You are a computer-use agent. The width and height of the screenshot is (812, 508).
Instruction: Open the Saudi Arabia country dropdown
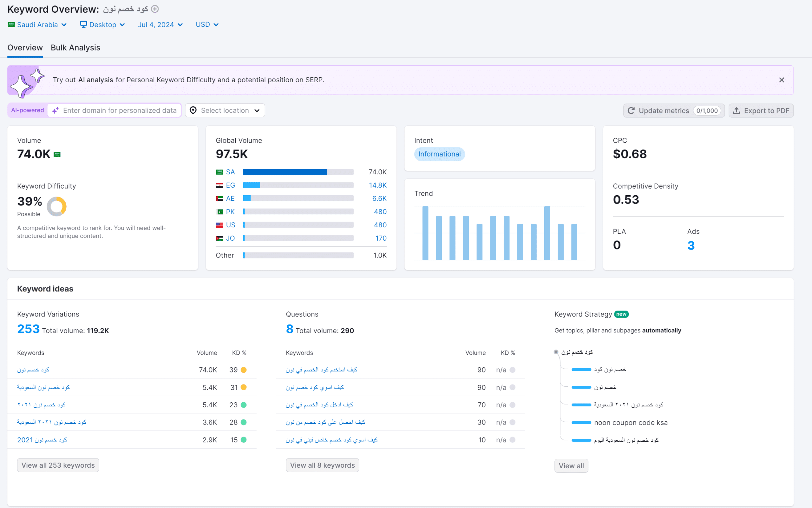tap(37, 24)
